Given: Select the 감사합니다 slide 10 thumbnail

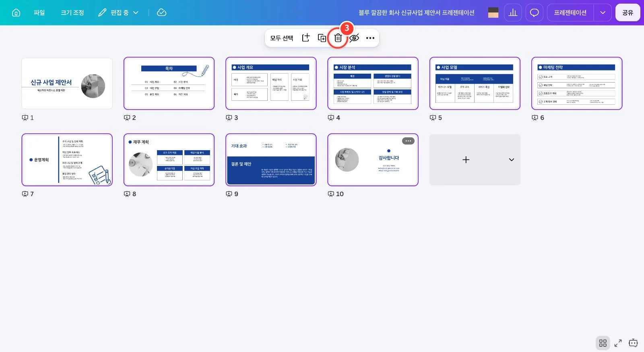Looking at the screenshot, I should tap(373, 160).
